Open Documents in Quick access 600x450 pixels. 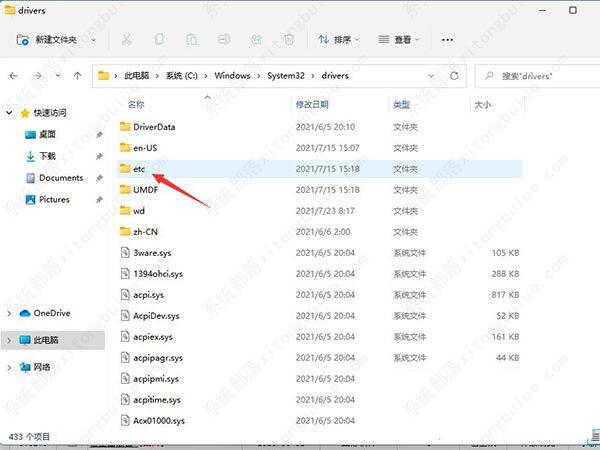coord(60,178)
